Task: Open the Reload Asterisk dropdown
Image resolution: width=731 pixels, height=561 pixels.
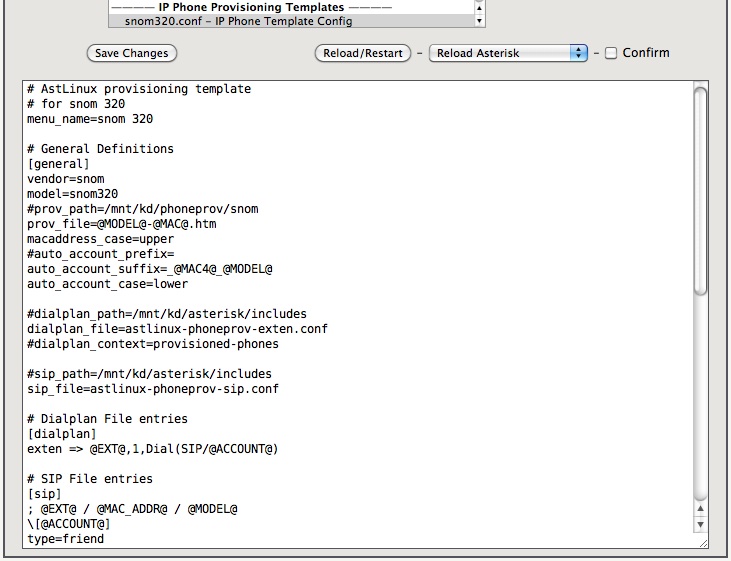Action: [508, 53]
